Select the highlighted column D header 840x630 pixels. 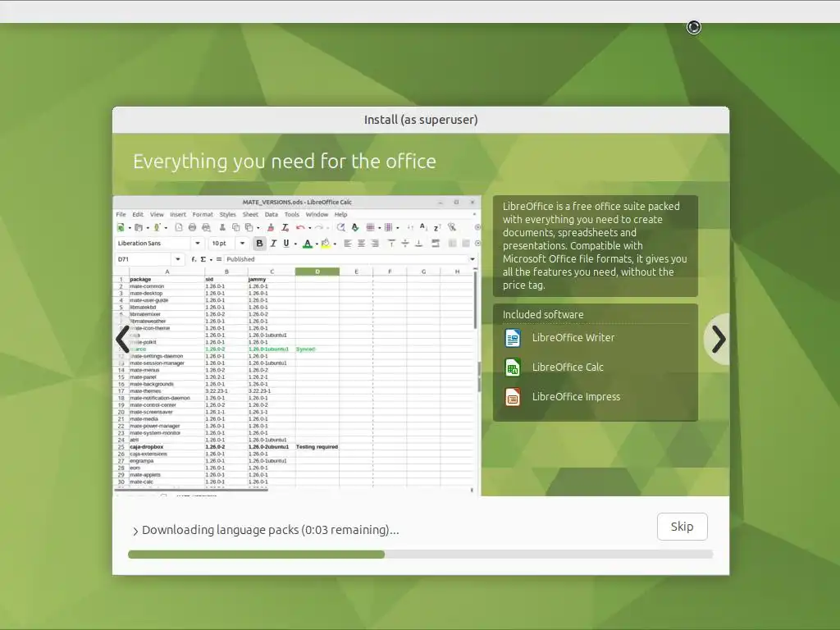tap(317, 272)
